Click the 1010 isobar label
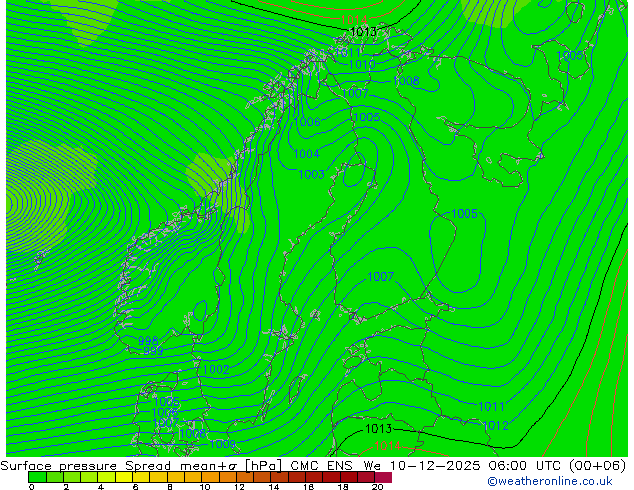Image resolution: width=634 pixels, height=490 pixels. click(x=362, y=64)
